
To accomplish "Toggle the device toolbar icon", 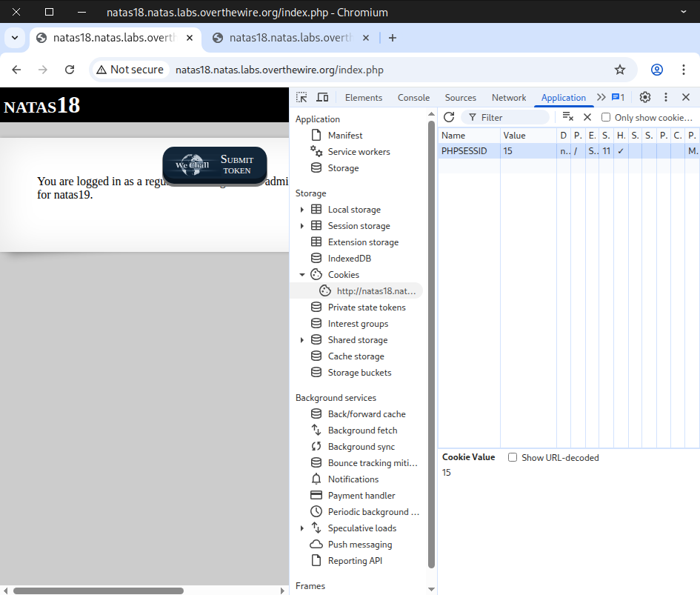I will pyautogui.click(x=322, y=97).
